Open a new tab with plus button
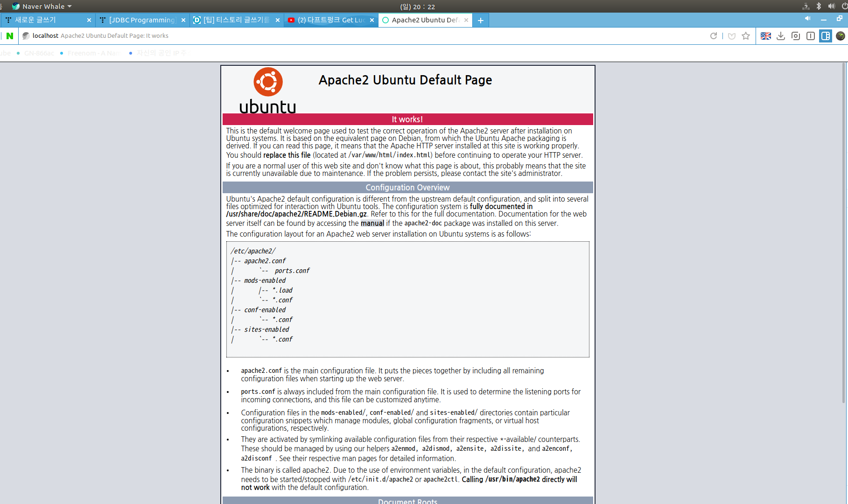Image resolution: width=848 pixels, height=504 pixels. click(x=481, y=20)
